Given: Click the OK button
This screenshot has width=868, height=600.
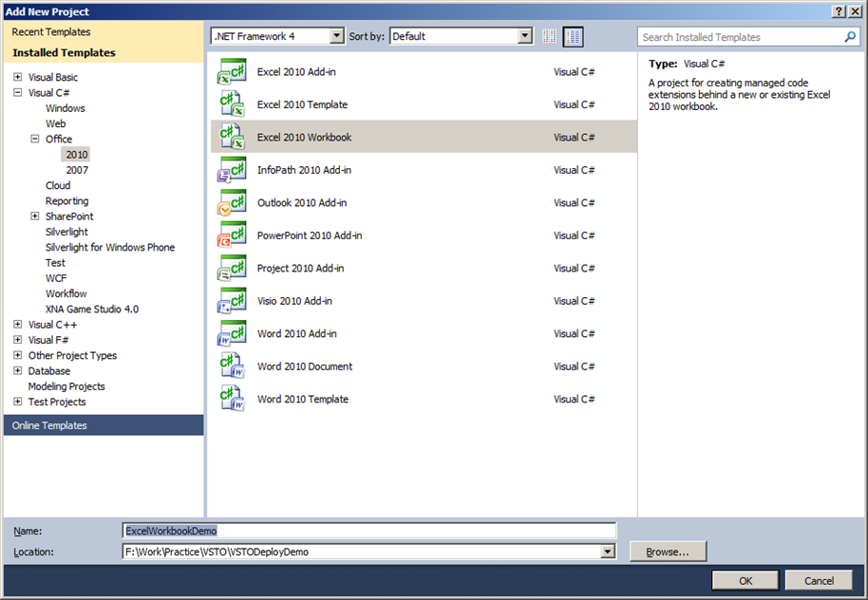Looking at the screenshot, I should coord(745,581).
